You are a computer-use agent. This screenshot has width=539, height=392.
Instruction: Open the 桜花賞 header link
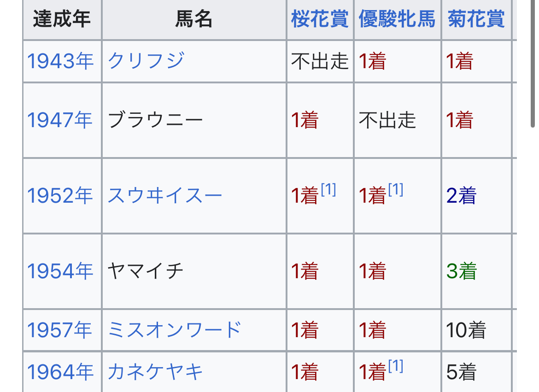(x=320, y=19)
